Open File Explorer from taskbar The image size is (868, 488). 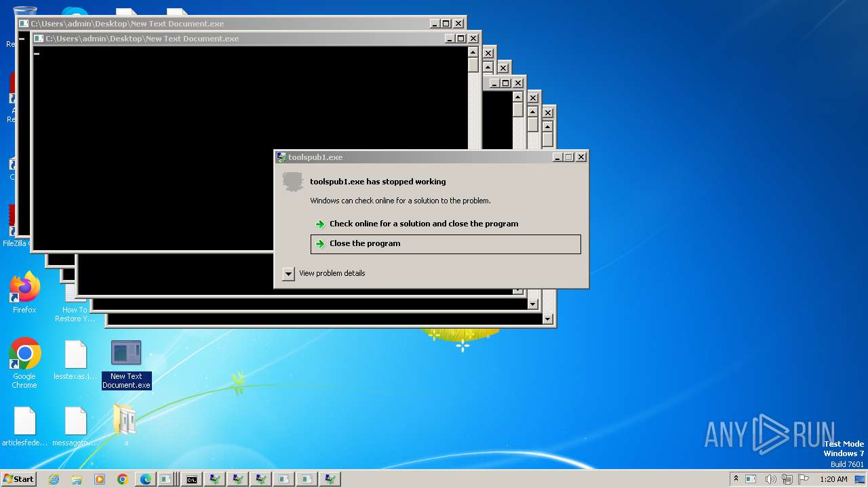(77, 479)
